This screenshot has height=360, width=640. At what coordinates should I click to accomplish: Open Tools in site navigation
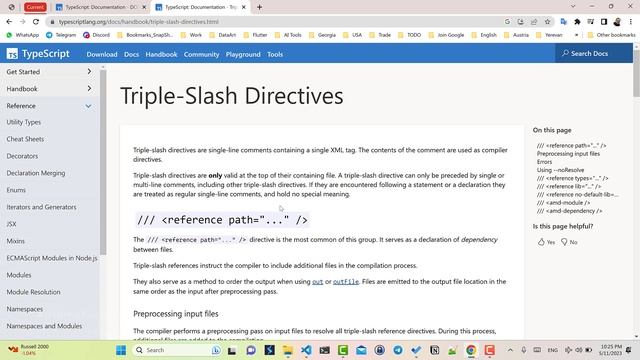tap(275, 54)
